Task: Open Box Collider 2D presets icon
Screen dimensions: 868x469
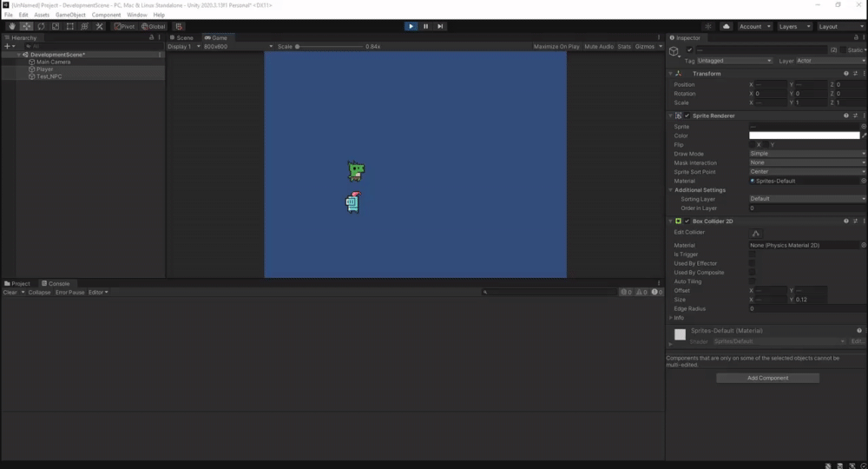Action: pyautogui.click(x=855, y=221)
